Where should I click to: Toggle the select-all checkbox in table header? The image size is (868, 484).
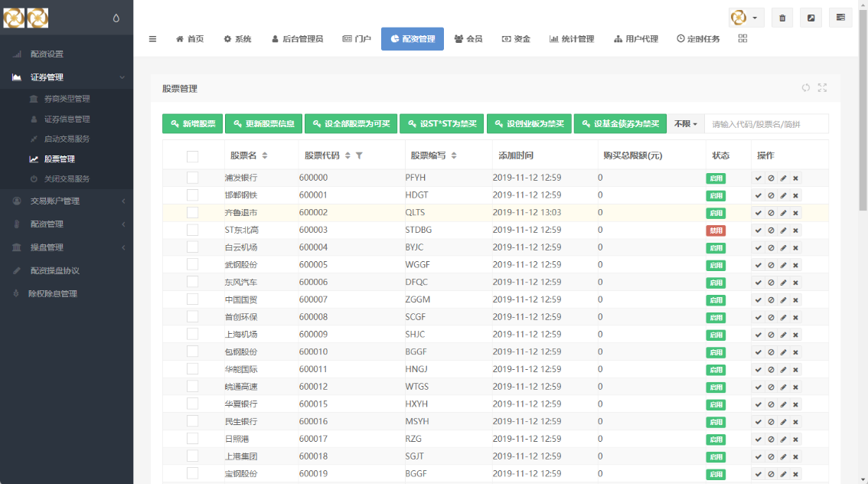192,156
